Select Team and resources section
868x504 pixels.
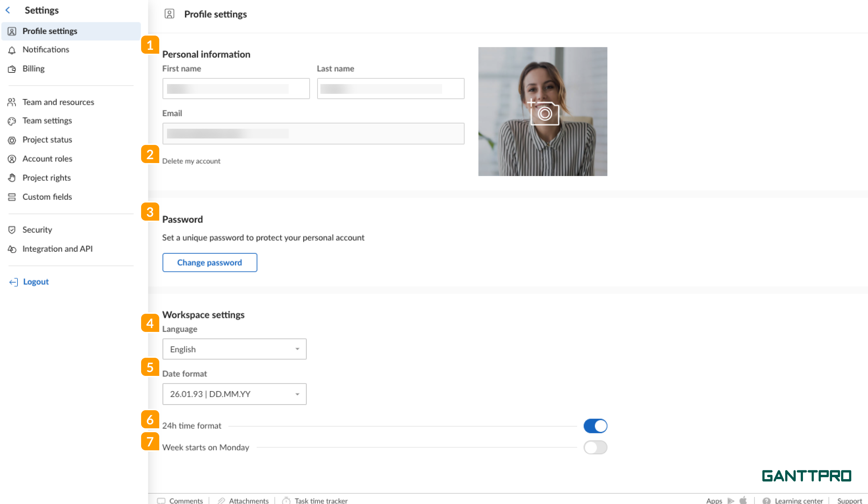pos(59,102)
